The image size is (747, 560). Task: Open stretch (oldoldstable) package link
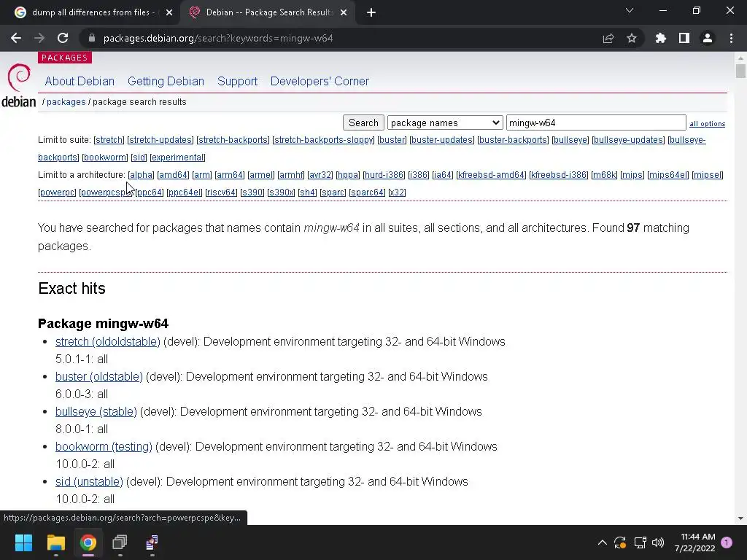point(108,342)
